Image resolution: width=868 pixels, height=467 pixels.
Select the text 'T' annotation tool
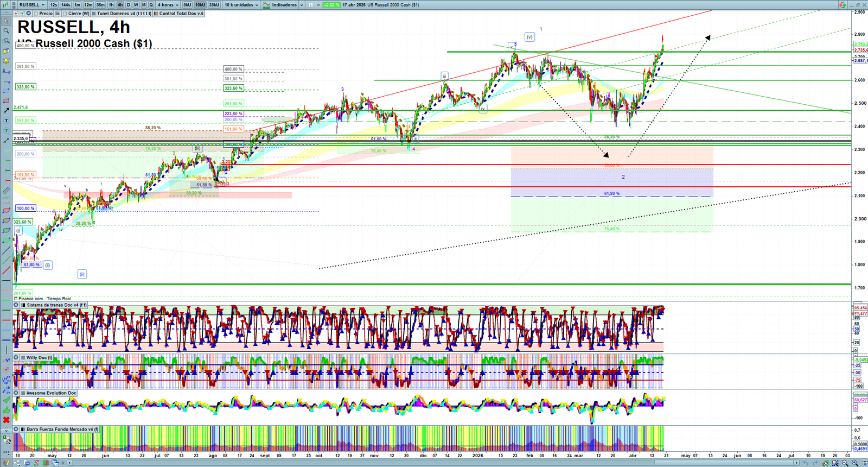[6, 121]
